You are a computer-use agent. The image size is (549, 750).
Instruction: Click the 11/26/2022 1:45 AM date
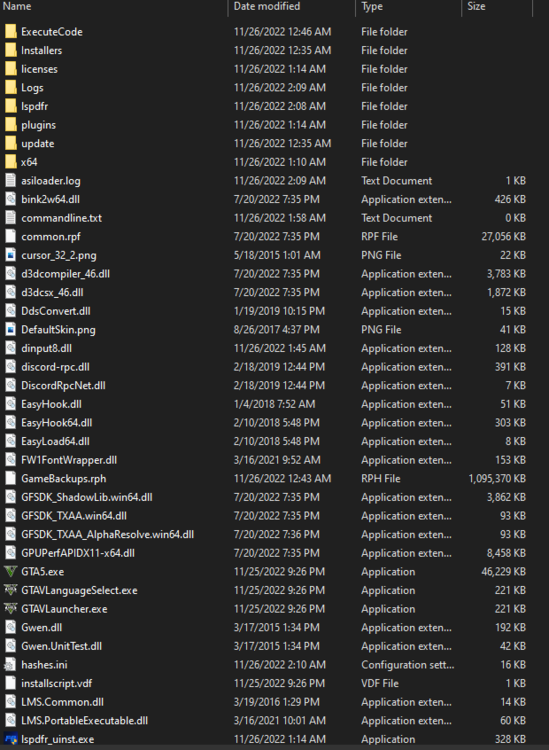tap(280, 348)
